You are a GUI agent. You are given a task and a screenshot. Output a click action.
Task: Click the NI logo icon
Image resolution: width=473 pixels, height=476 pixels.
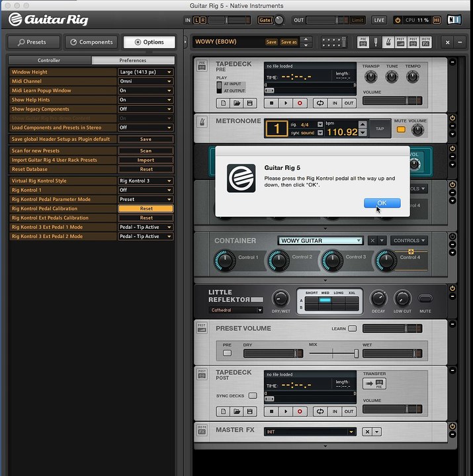point(454,20)
